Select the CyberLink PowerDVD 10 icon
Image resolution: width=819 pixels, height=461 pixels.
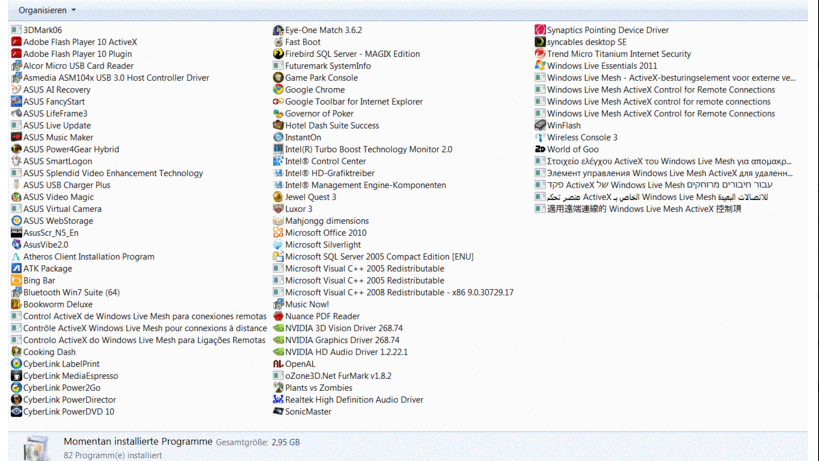[x=16, y=412]
